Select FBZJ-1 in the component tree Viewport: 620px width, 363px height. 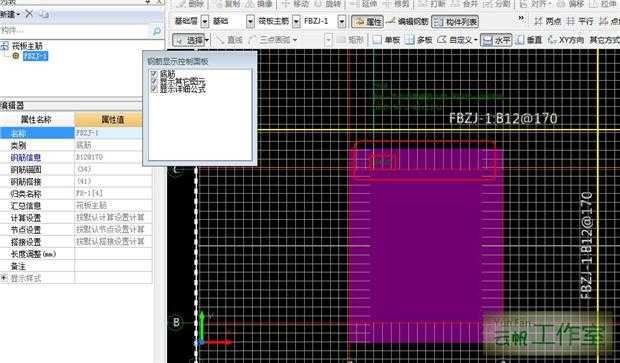point(35,56)
